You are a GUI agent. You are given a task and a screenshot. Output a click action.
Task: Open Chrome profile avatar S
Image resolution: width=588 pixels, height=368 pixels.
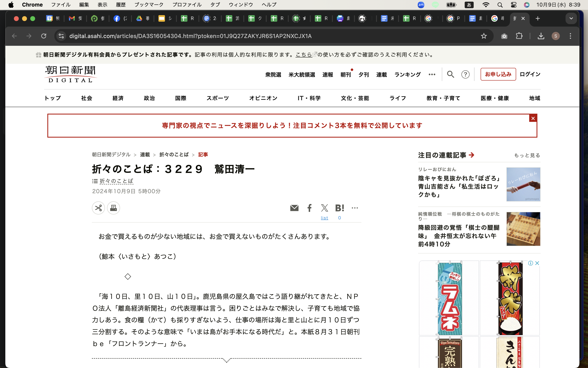point(556,36)
